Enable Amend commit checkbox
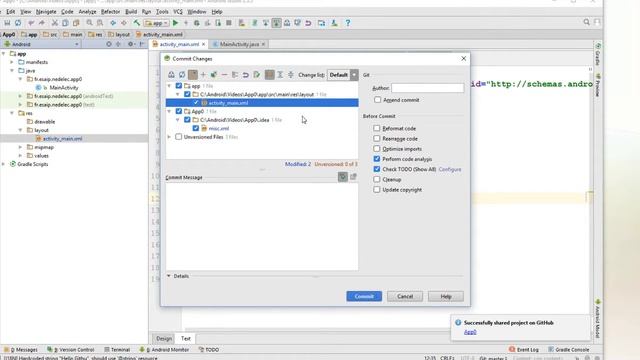The image size is (640, 360). click(x=378, y=100)
